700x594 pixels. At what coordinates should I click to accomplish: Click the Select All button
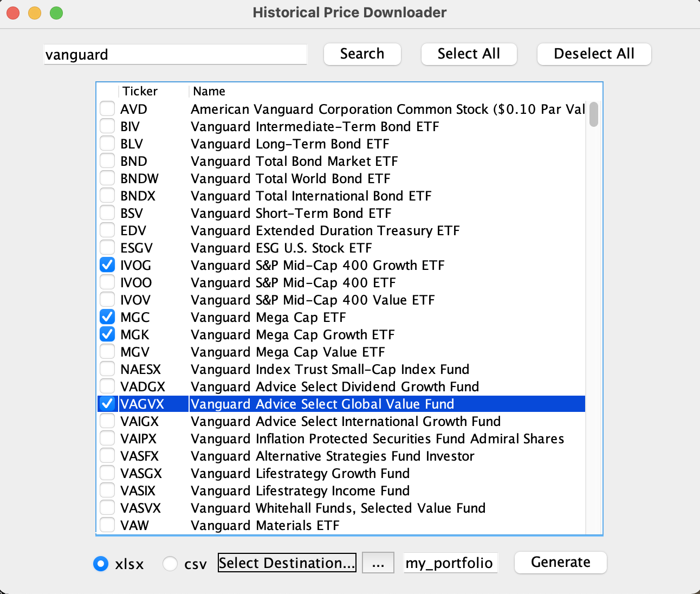469,54
